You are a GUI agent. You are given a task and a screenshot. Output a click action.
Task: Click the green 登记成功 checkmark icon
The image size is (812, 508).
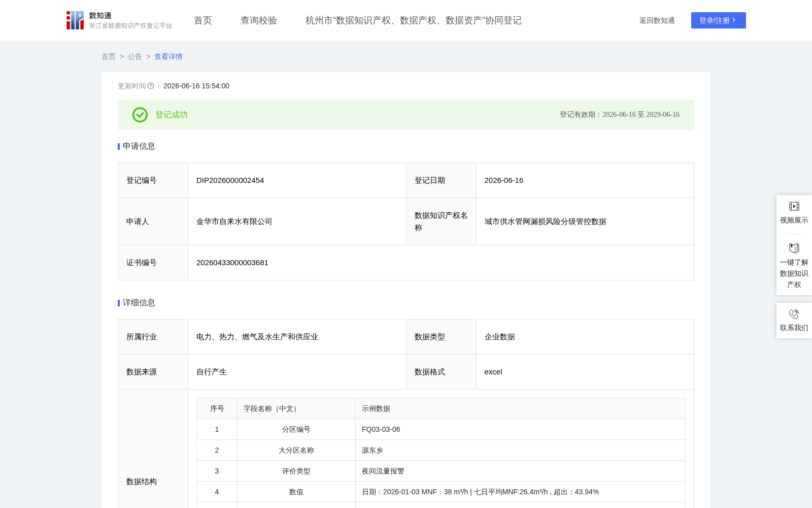click(x=140, y=115)
